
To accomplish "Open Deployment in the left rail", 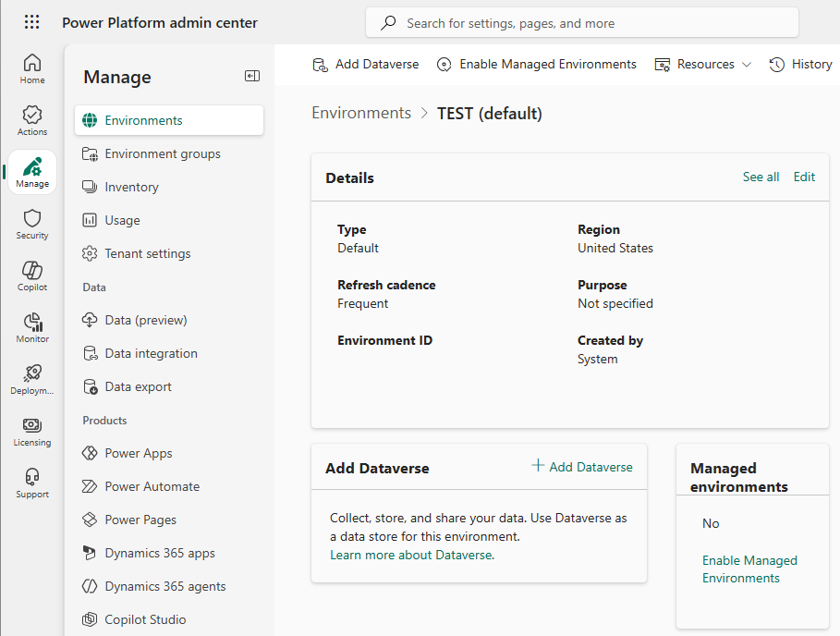I will (x=32, y=380).
